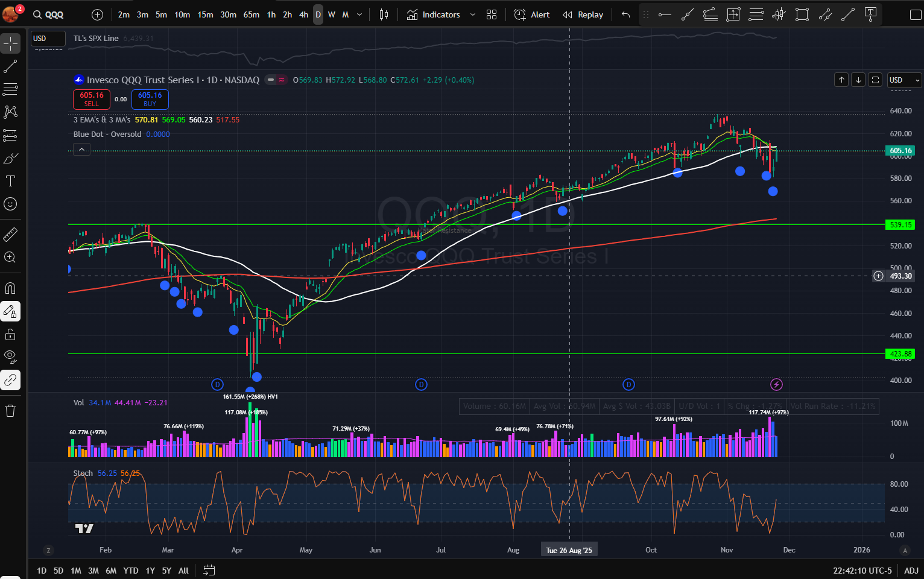Toggle drawing sync link icon
This screenshot has width=924, height=579.
pos(10,380)
